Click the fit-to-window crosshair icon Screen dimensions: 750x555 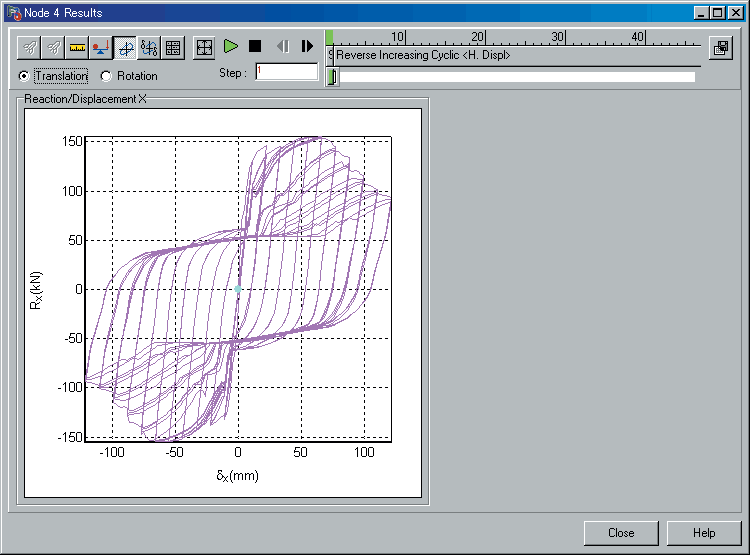(x=204, y=47)
